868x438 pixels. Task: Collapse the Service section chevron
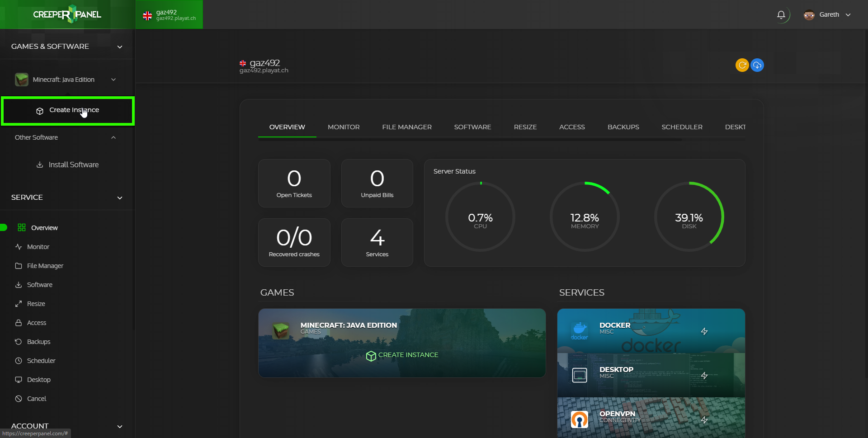pyautogui.click(x=120, y=198)
